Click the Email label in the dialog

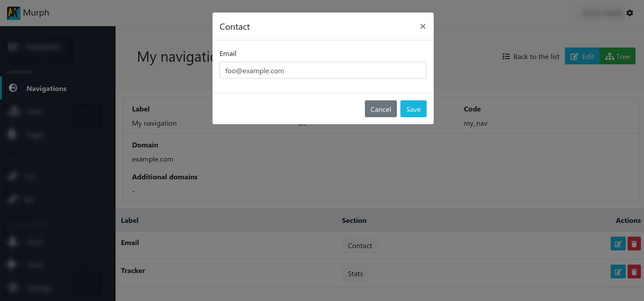pos(228,53)
